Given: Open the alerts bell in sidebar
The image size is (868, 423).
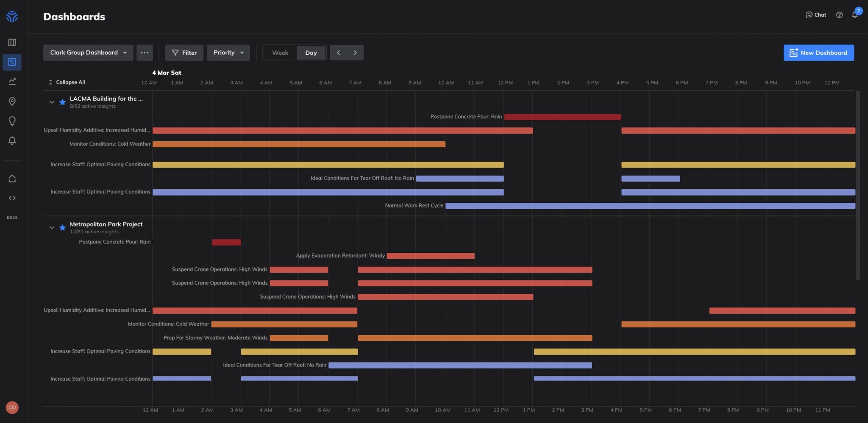Looking at the screenshot, I should (x=12, y=140).
